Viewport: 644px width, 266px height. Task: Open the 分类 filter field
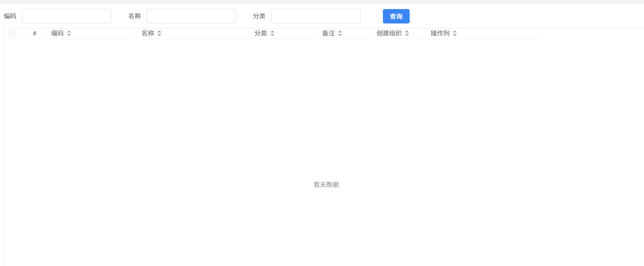click(x=315, y=16)
